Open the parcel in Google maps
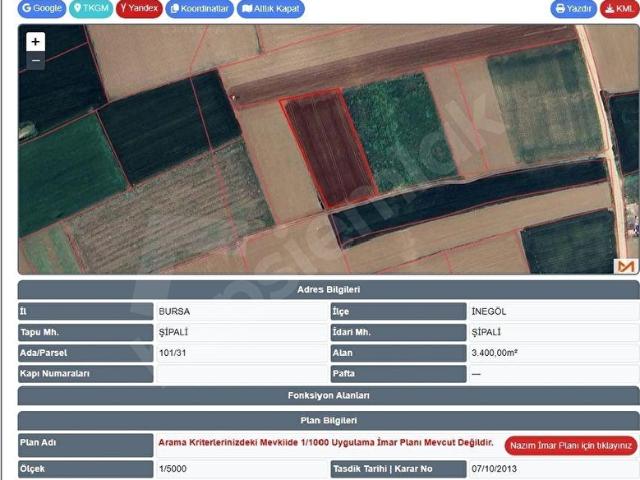640x480 pixels. [42, 8]
